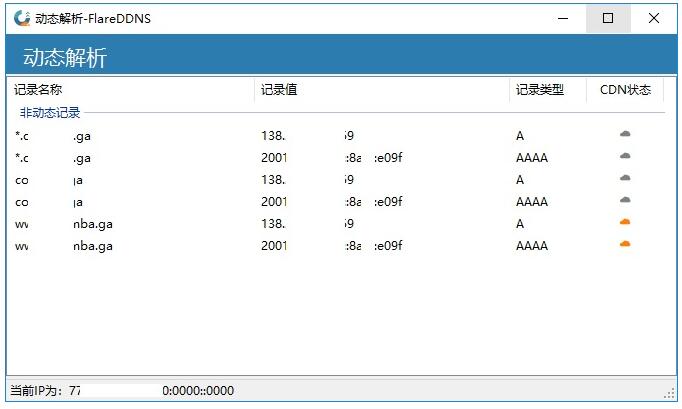Toggle gray cloud on the co…ja A row
Viewport: 682px width, 409px height.
[625, 178]
